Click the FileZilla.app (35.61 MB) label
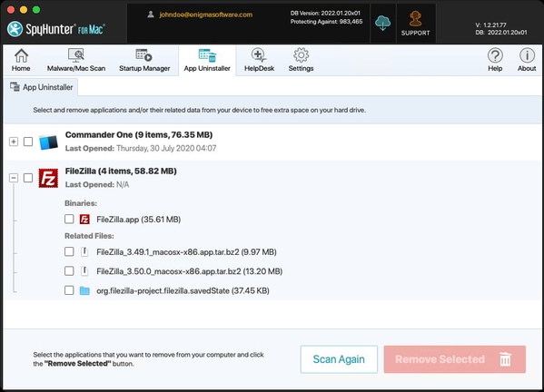The image size is (544, 392). tap(138, 220)
